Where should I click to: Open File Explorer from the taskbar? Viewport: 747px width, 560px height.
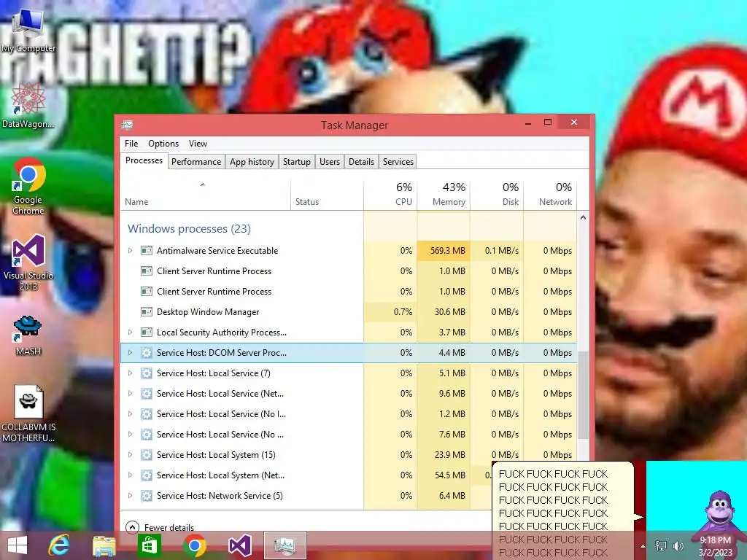coord(104,545)
